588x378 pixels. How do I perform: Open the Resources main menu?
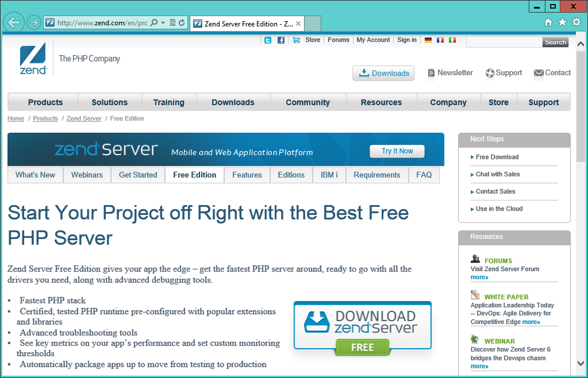pos(382,102)
